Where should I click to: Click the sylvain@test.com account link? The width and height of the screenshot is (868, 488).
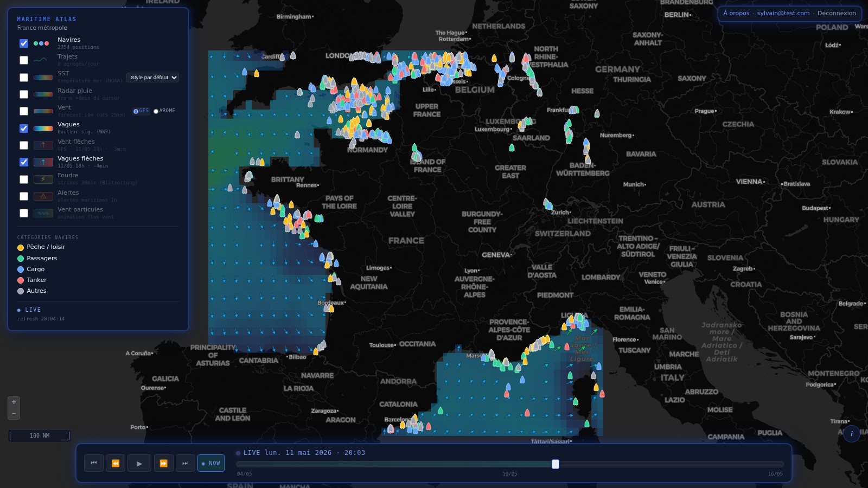(x=783, y=13)
